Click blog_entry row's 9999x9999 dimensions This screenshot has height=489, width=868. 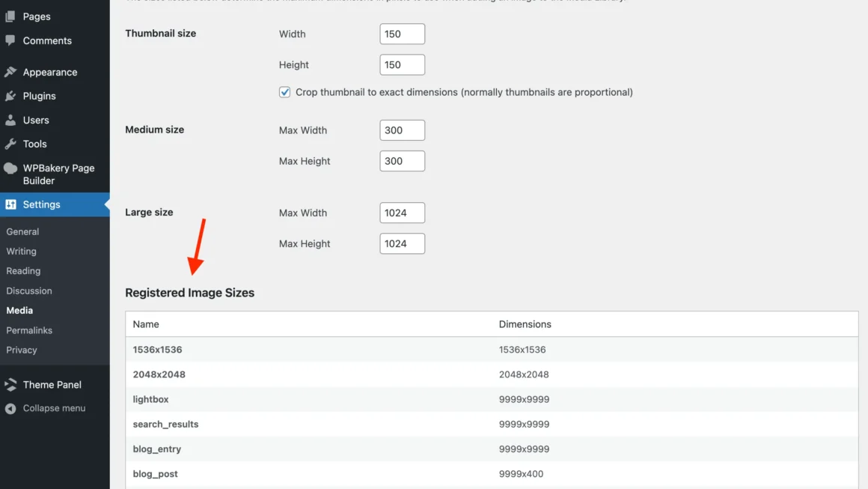524,449
